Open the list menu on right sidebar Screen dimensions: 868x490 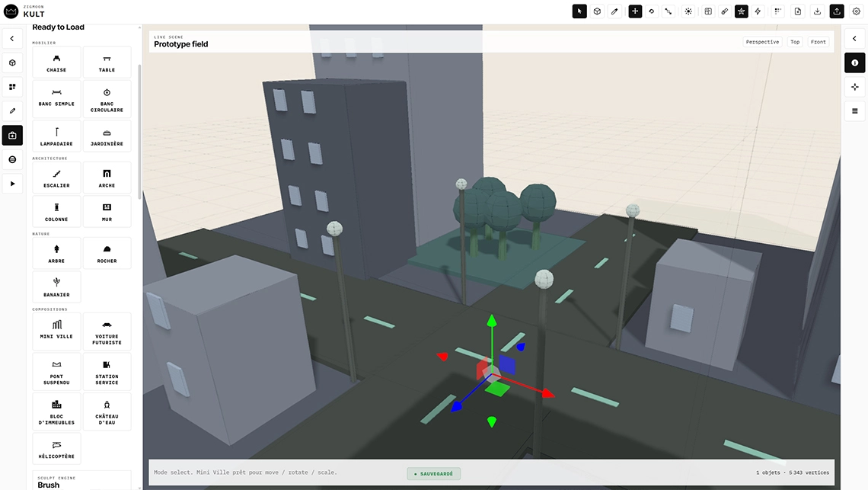tap(855, 110)
